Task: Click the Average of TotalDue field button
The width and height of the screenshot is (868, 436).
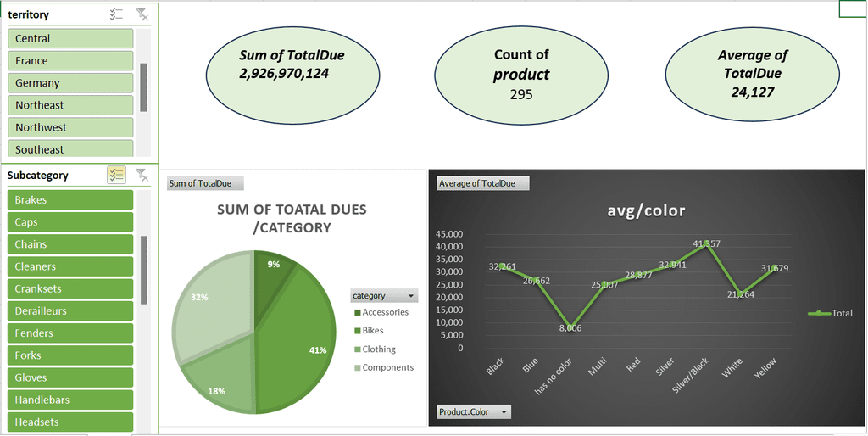Action: pyautogui.click(x=482, y=183)
